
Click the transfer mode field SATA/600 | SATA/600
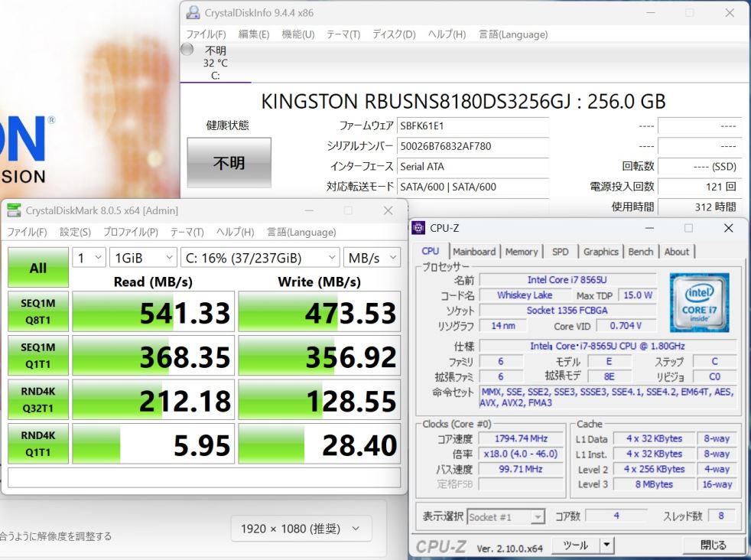click(x=473, y=187)
